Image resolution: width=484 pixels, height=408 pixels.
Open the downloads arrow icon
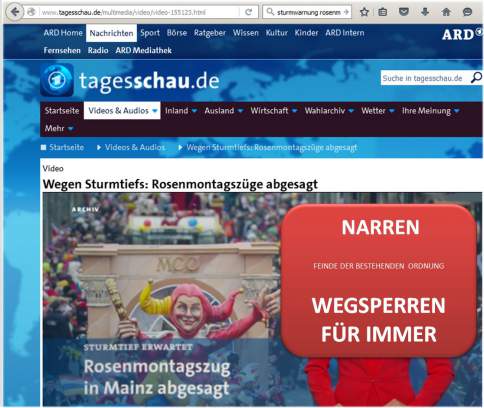[x=425, y=12]
